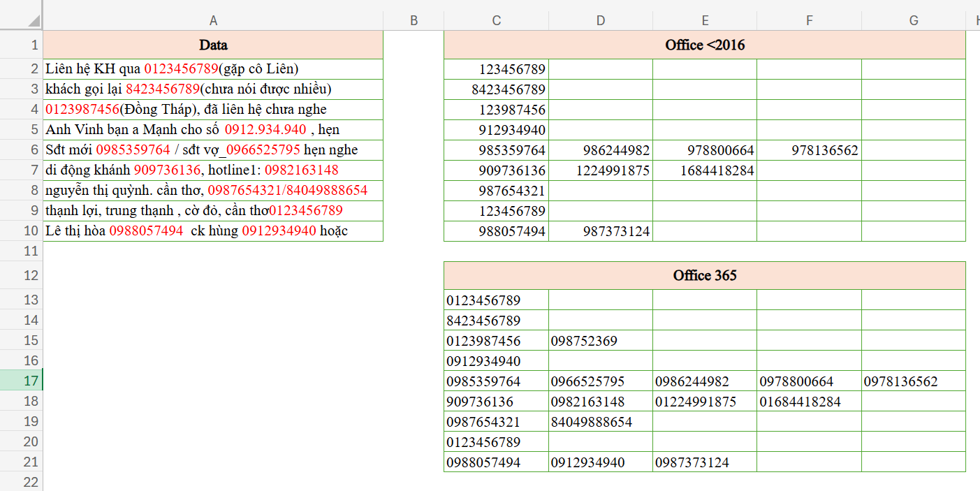This screenshot has height=491, width=980.
Task: Click cell 0123987456 in row 15
Action: point(497,341)
